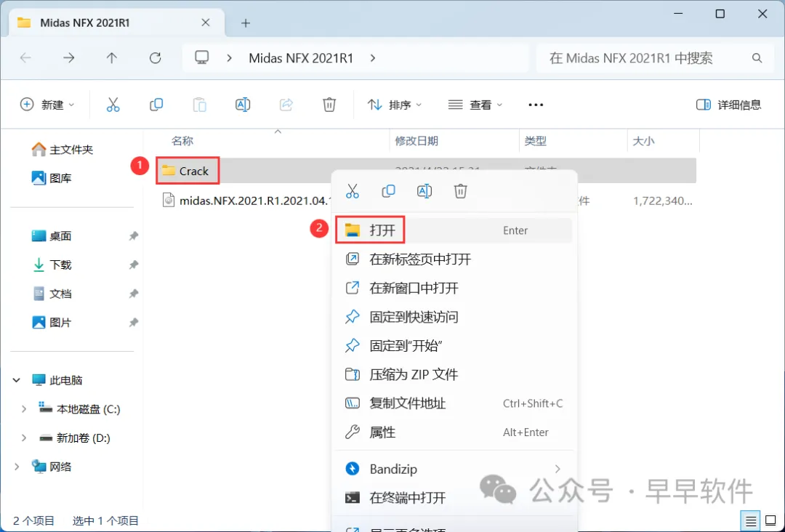This screenshot has width=785, height=532.
Task: Click Copy icon in the context menu
Action: click(388, 190)
